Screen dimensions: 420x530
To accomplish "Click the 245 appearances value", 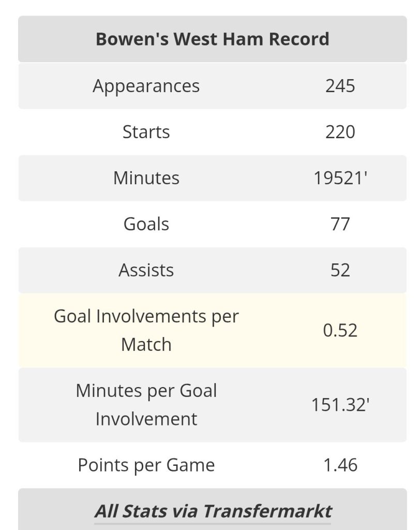I will click(x=340, y=86).
